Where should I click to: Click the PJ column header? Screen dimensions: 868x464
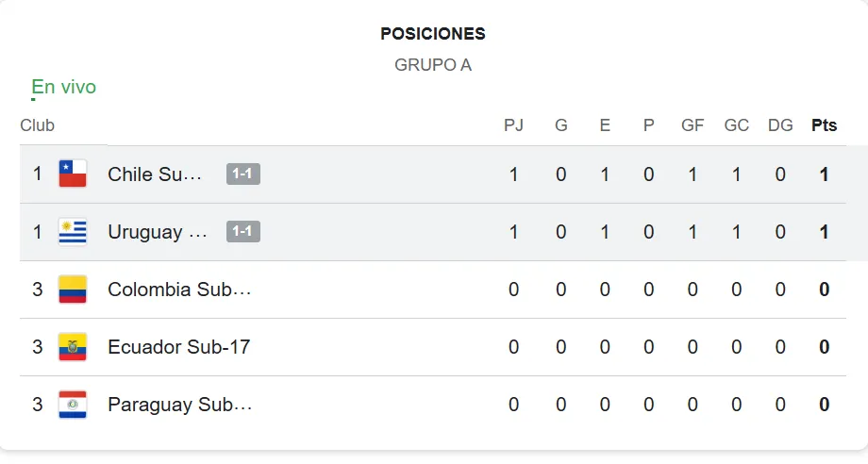[x=513, y=125]
